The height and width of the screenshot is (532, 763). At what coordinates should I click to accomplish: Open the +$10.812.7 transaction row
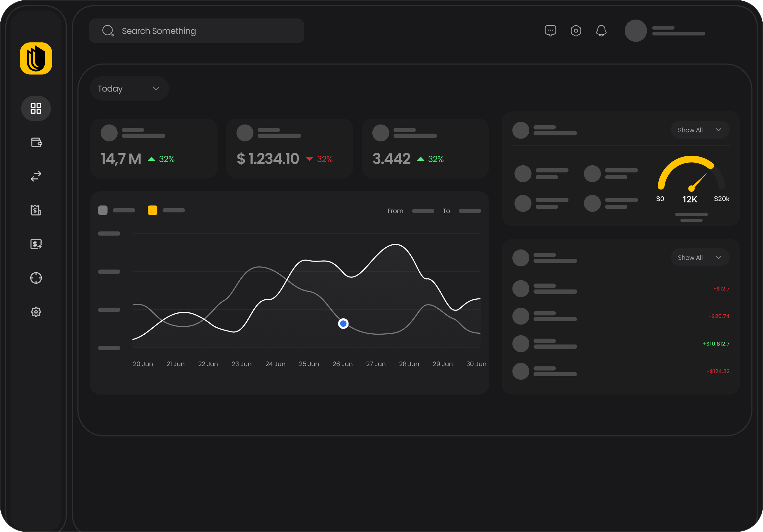click(621, 344)
